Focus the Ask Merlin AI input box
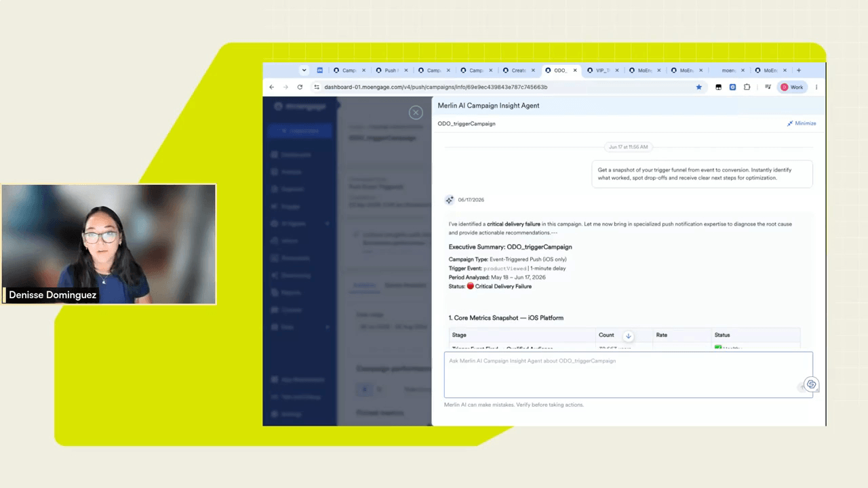 628,374
